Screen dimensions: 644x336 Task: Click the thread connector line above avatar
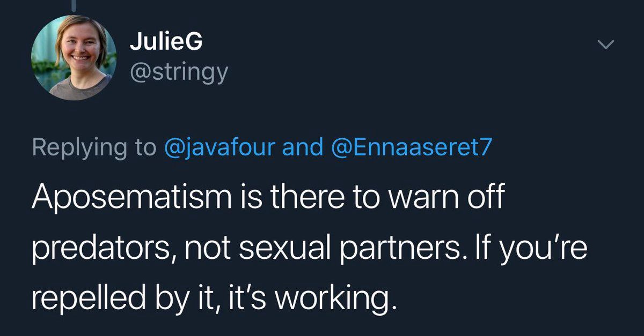pyautogui.click(x=74, y=4)
